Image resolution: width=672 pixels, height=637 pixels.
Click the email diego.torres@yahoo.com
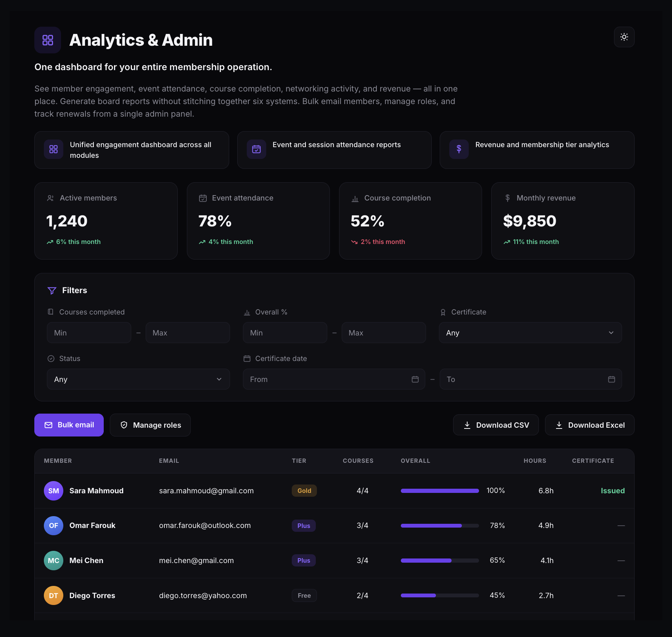click(203, 595)
